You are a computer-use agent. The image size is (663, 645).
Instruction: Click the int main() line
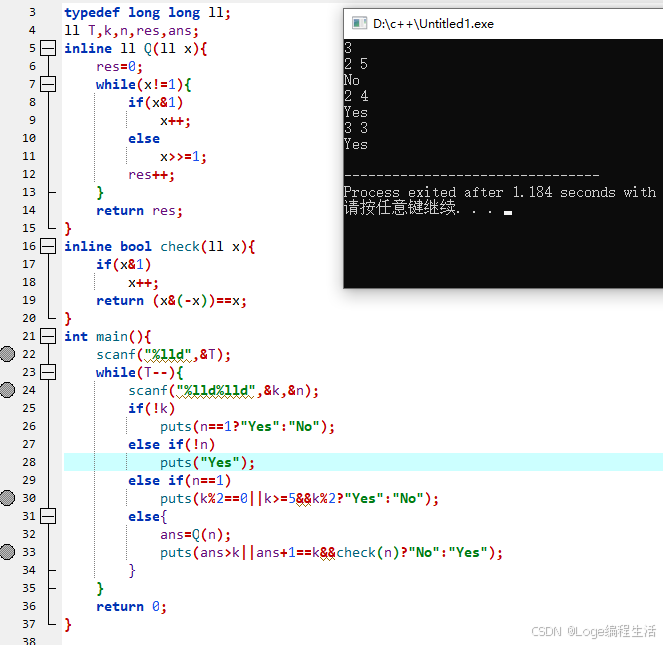pos(108,337)
